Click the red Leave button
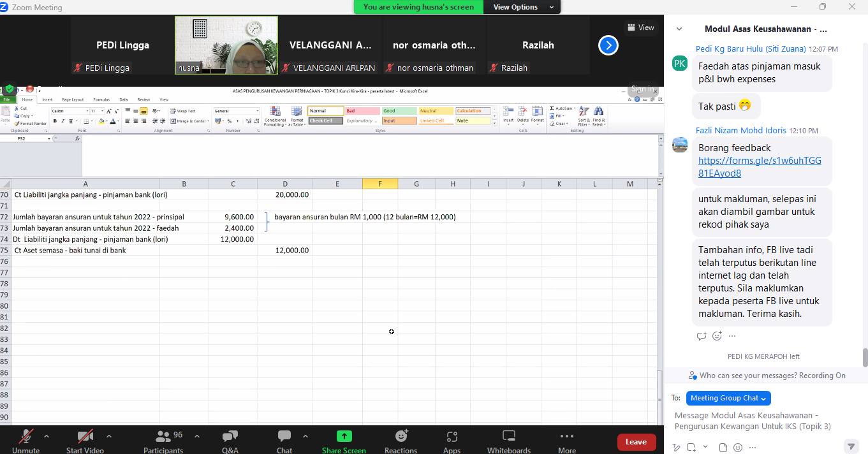The height and width of the screenshot is (454, 868). coord(636,442)
